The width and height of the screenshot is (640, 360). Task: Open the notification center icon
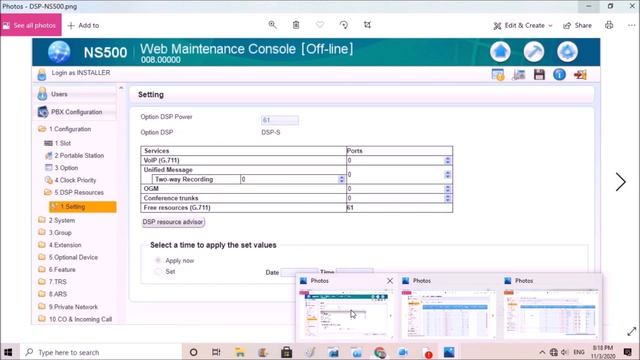pos(628,352)
